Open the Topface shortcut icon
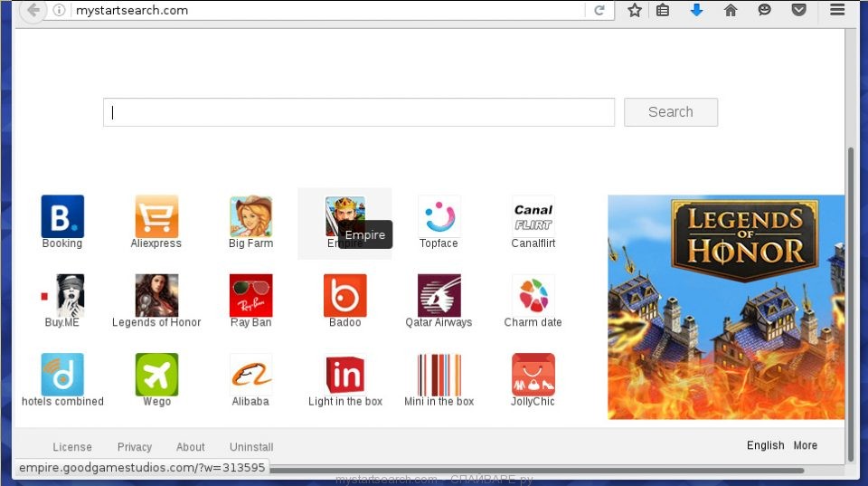The height and width of the screenshot is (486, 868). pyautogui.click(x=439, y=216)
